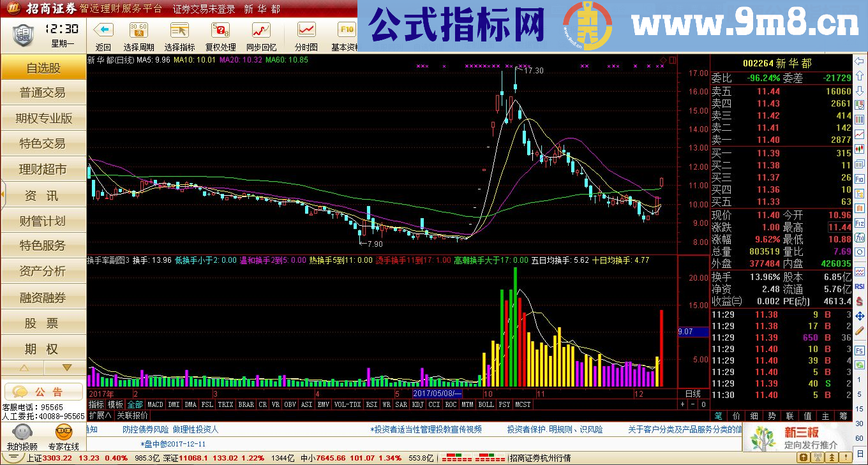Click the 我的投顾 advisor icon

[x=22, y=437]
